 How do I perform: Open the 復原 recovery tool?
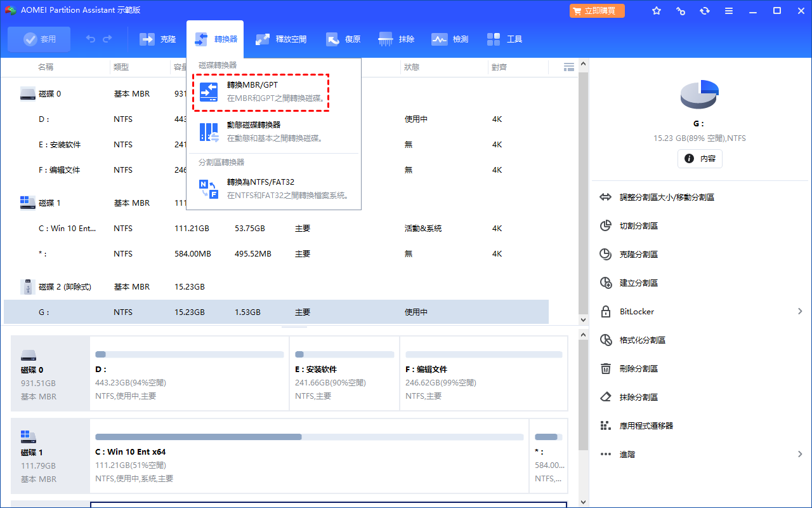[x=343, y=39]
